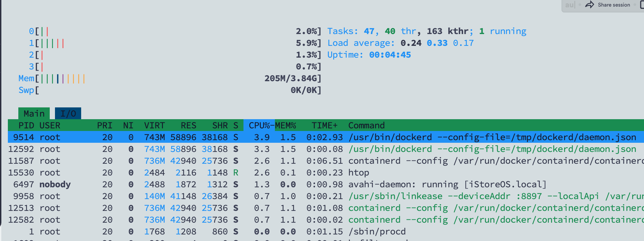Image resolution: width=644 pixels, height=241 pixels.
Task: Click the Mem usage meter bar
Action: pyautogui.click(x=170, y=78)
